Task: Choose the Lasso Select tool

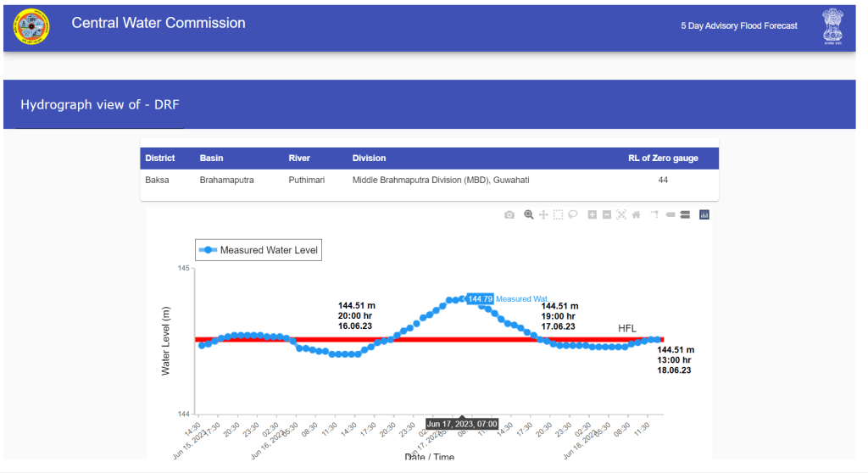Action: (x=573, y=215)
